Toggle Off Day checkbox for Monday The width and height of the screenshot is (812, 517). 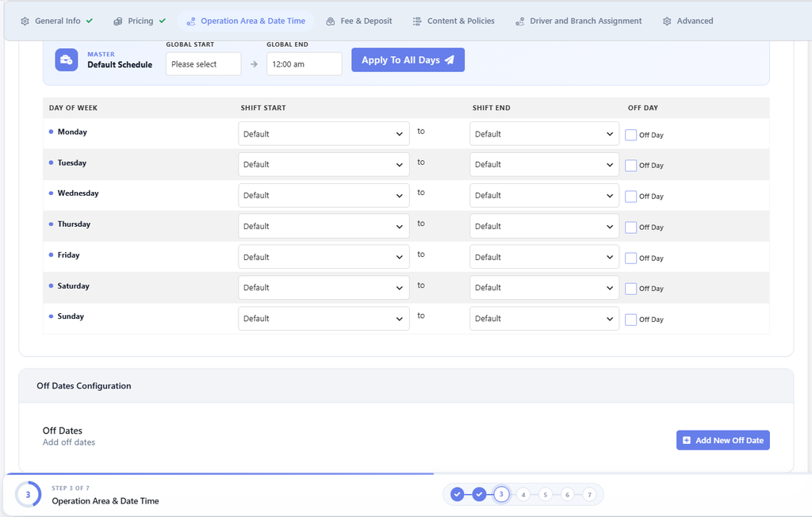[x=630, y=135]
